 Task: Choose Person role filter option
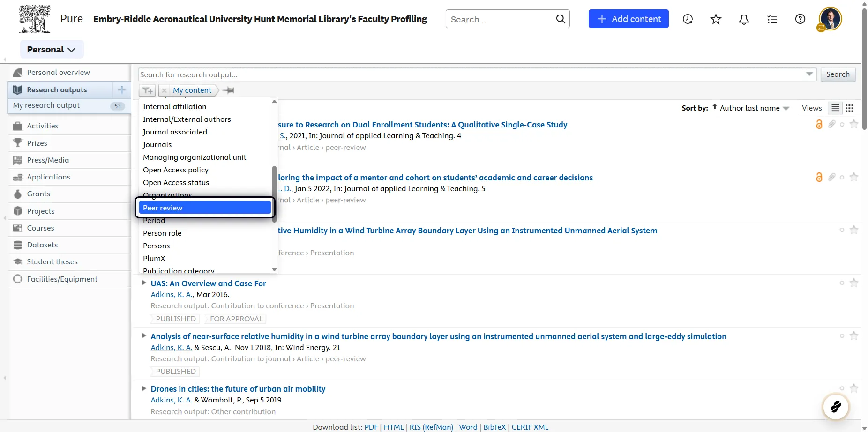pyautogui.click(x=205, y=233)
